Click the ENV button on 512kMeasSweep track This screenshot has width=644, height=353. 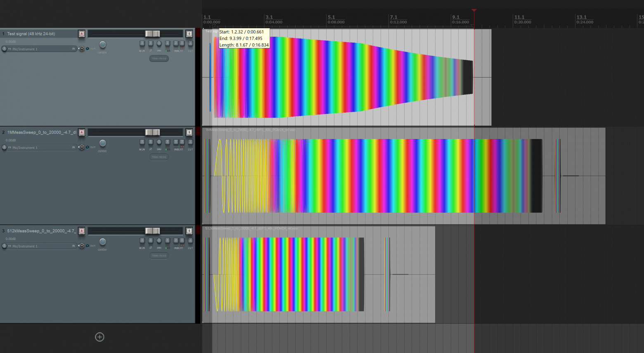(159, 240)
